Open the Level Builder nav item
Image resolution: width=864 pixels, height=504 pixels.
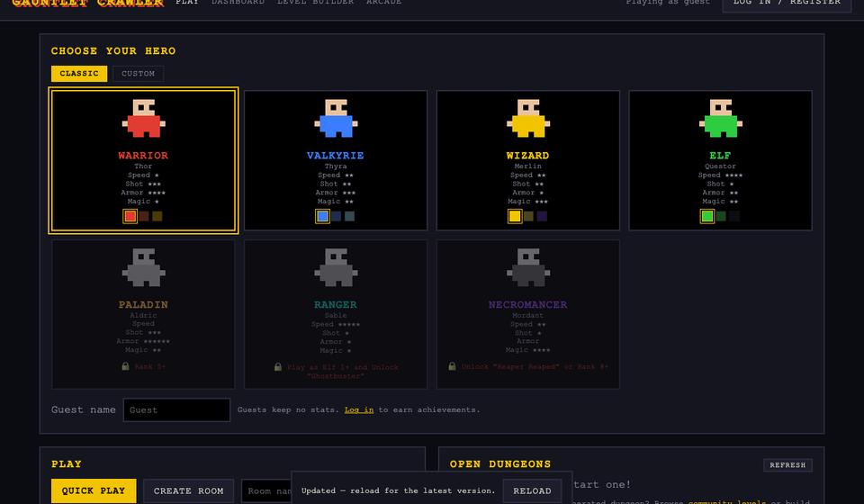pyautogui.click(x=315, y=2)
